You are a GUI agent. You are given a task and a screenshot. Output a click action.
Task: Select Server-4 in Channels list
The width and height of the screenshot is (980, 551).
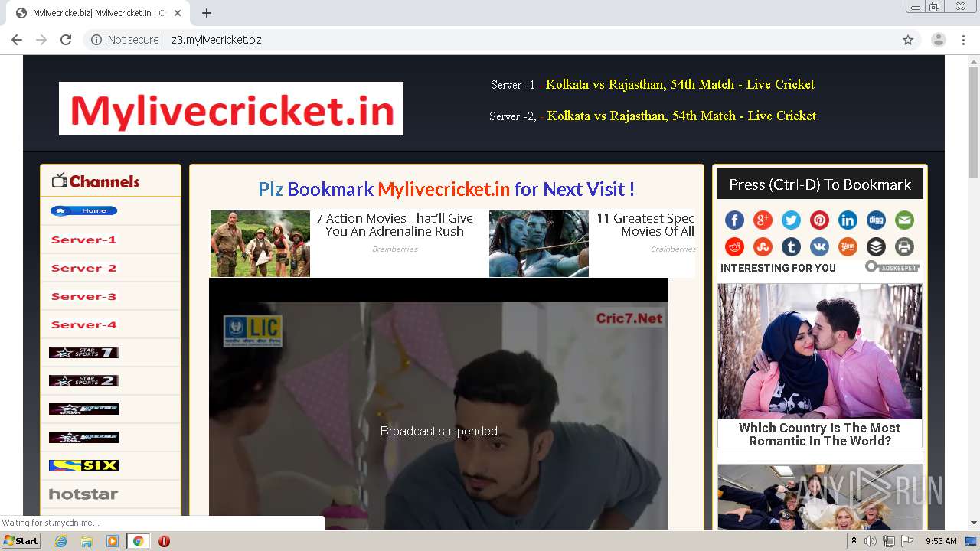[84, 324]
